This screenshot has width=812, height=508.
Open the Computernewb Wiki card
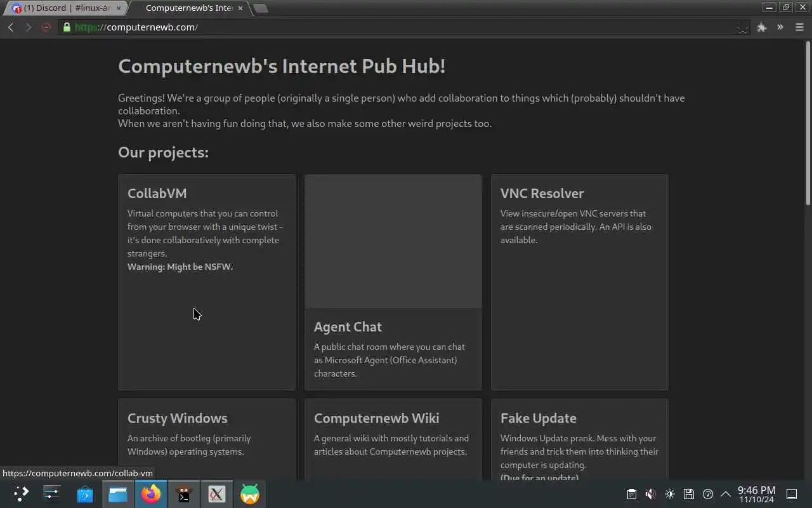point(393,439)
